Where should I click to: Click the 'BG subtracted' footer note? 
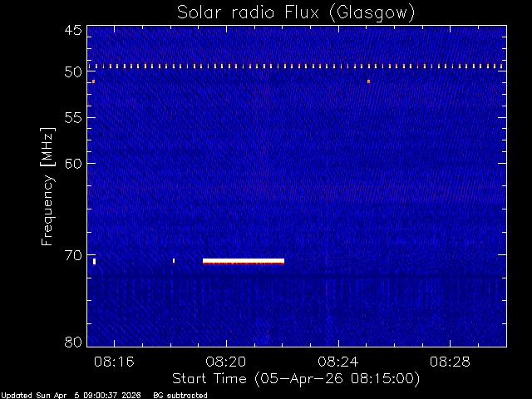180,396
